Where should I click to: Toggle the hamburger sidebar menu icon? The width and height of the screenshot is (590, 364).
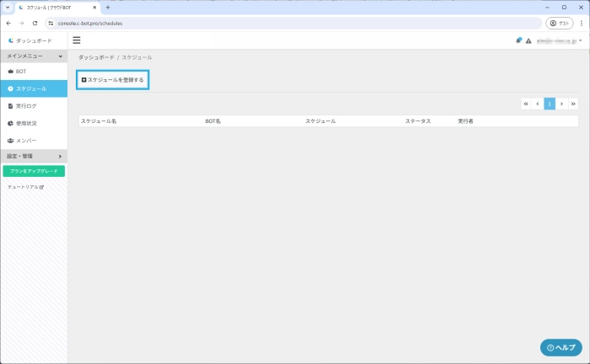77,40
